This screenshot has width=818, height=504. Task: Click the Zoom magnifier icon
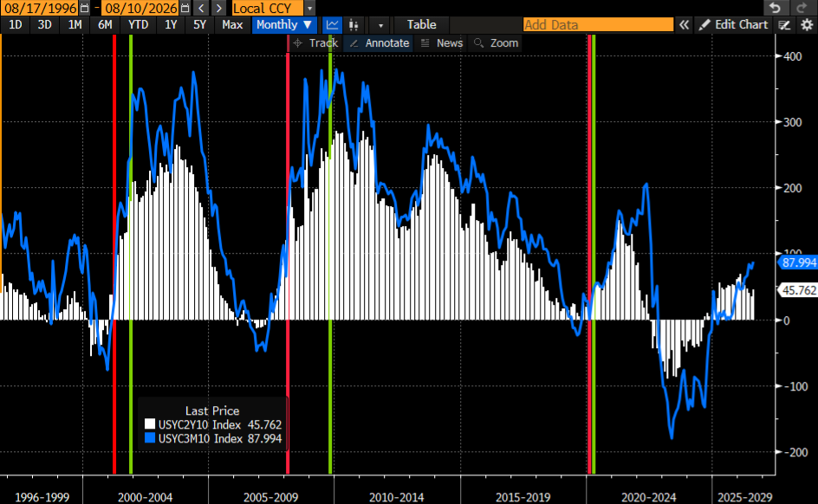pyautogui.click(x=478, y=43)
